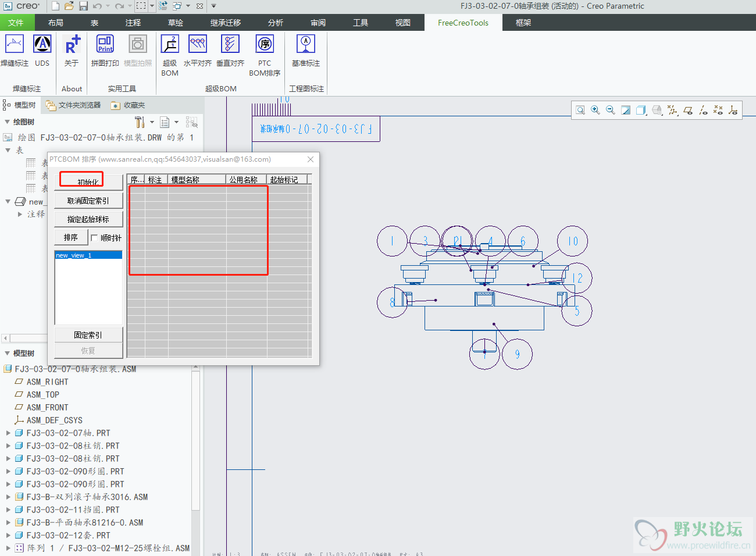
Task: Click the Repaint icon in graphics toolbar
Action: pos(626,110)
